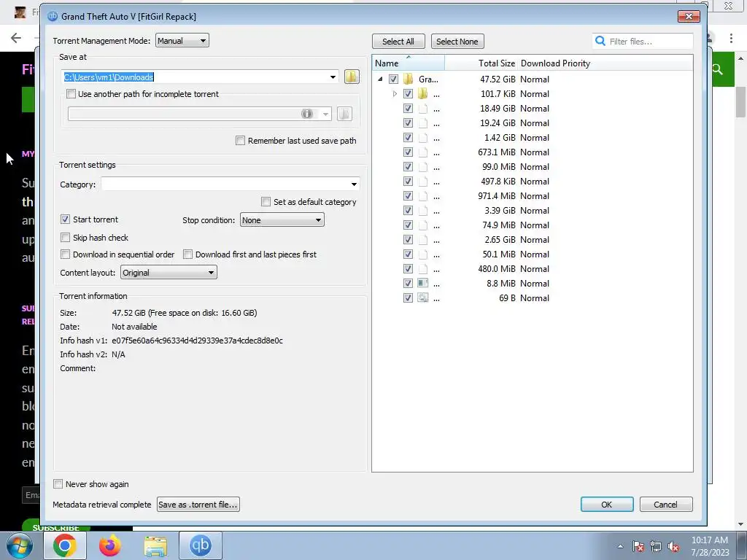Viewport: 747px width, 560px height.
Task: Sort files by Total Size column
Action: [481, 63]
